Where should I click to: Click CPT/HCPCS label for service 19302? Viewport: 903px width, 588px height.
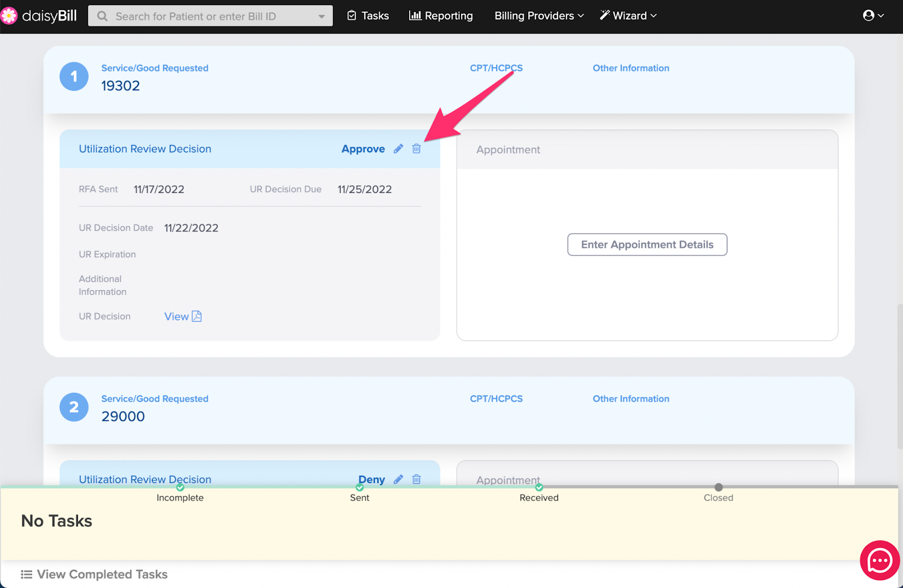click(496, 68)
